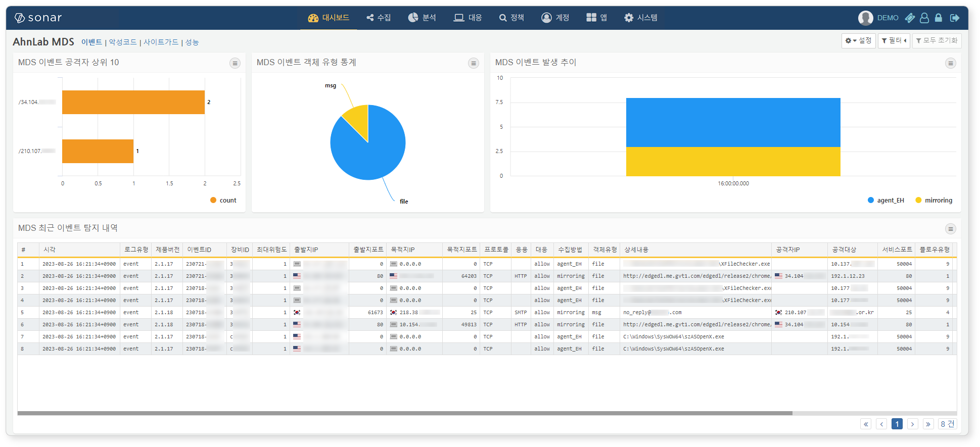
Task: Click szASOpenX.exe path in row 7
Action: [695, 337]
